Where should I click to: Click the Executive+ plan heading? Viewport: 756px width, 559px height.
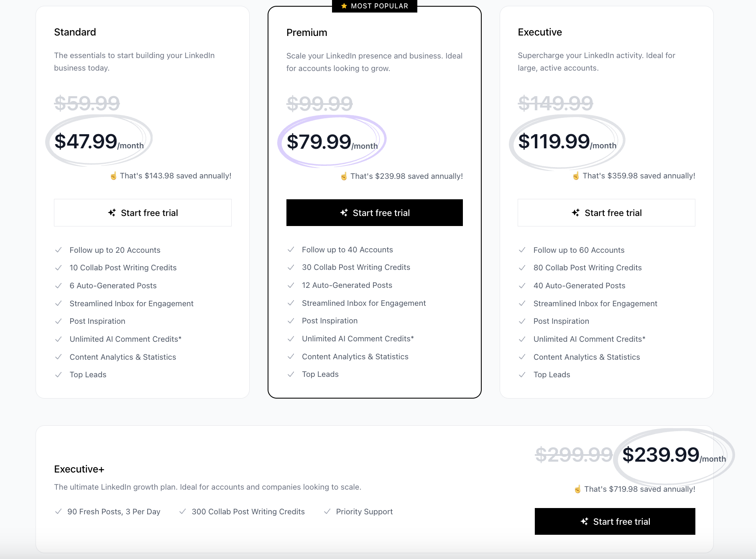[x=79, y=469]
